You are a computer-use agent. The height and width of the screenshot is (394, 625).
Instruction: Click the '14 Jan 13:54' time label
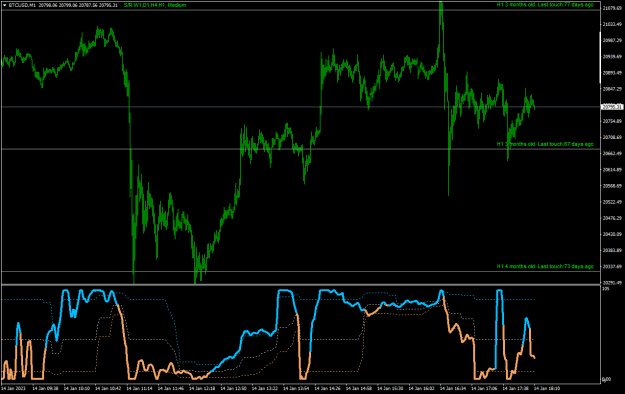pyautogui.click(x=296, y=388)
